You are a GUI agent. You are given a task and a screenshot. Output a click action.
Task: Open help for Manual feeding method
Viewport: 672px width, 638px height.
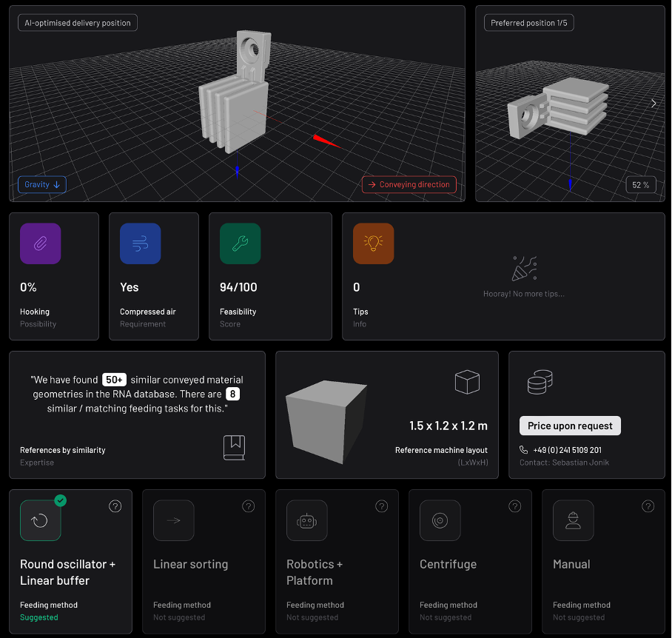click(x=648, y=506)
